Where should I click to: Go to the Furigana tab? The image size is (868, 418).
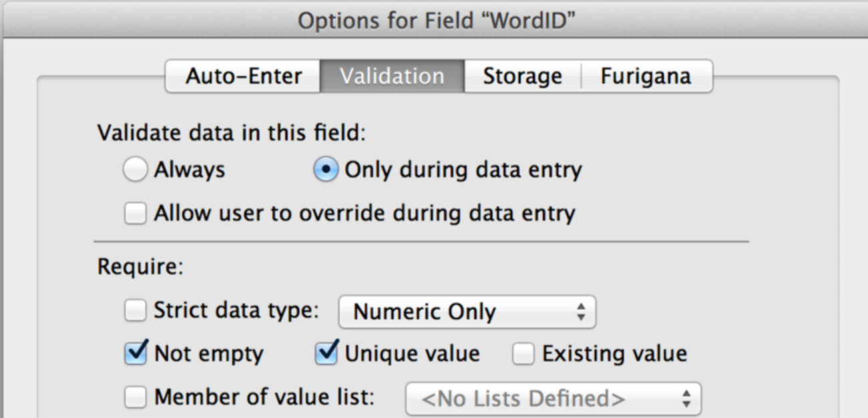pos(645,77)
